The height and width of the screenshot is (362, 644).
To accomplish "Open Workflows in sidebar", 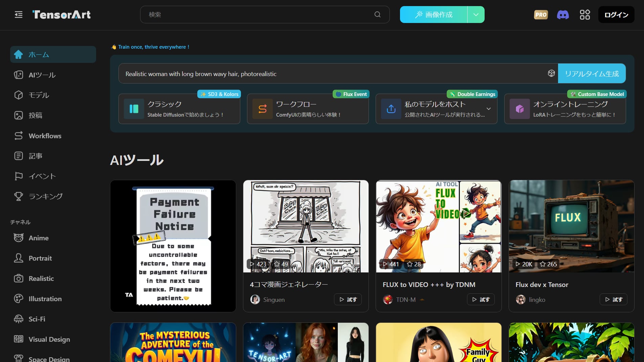I will [x=53, y=136].
